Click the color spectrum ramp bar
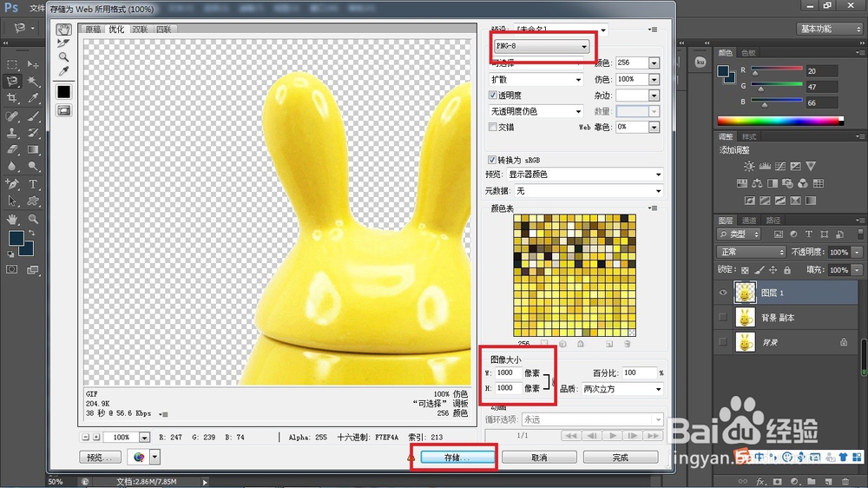 click(780, 121)
